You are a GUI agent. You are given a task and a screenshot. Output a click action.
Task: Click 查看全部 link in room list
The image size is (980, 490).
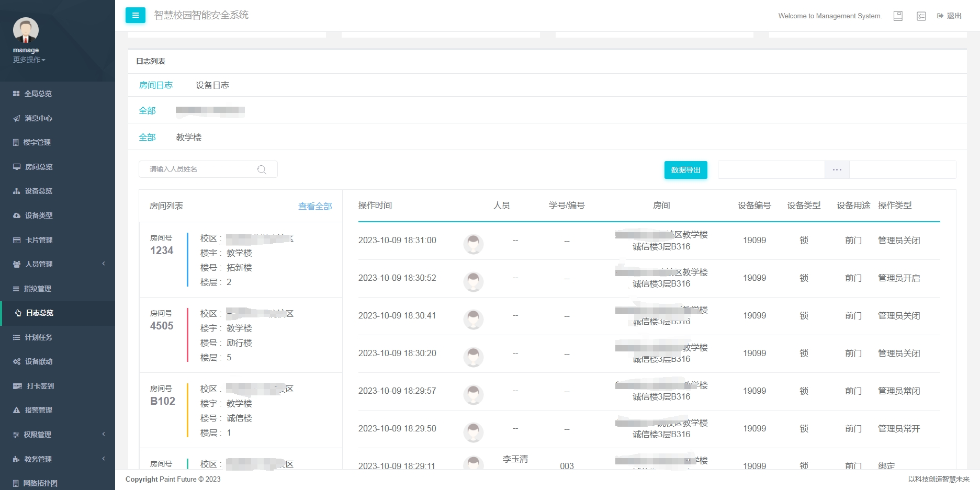tap(315, 206)
